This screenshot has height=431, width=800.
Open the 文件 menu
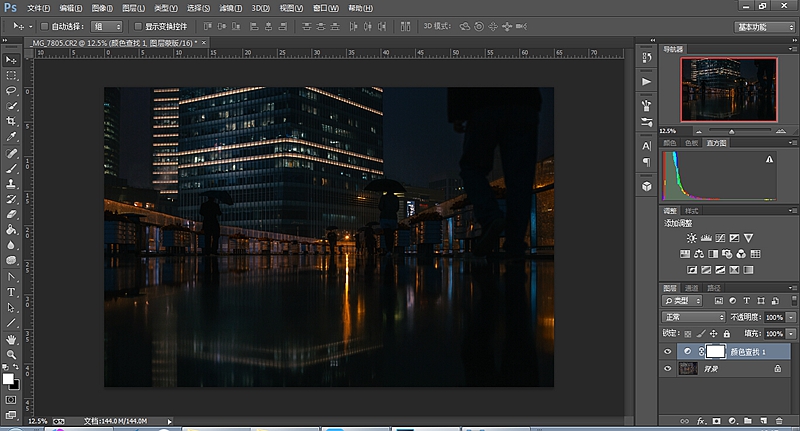(38, 8)
